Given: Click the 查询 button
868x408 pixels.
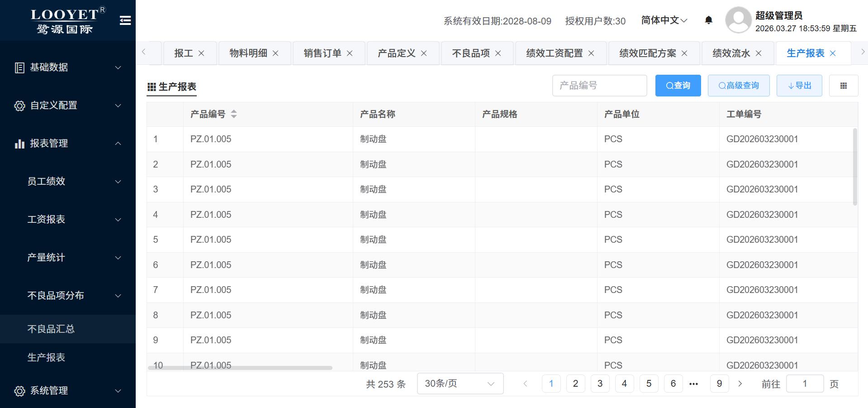Looking at the screenshot, I should click(678, 86).
